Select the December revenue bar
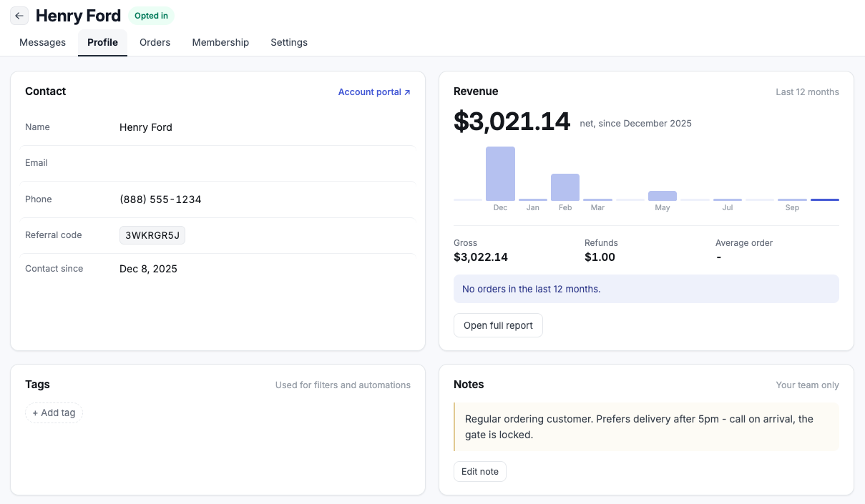 [x=500, y=174]
